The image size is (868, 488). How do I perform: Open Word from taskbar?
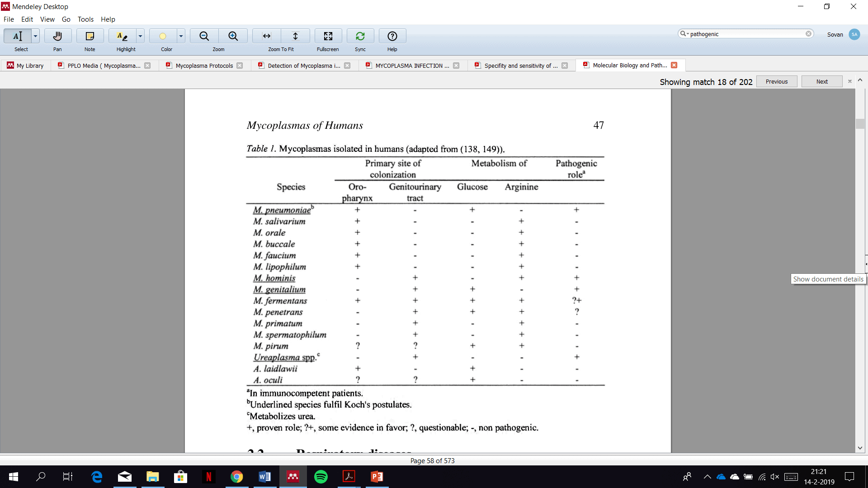265,477
